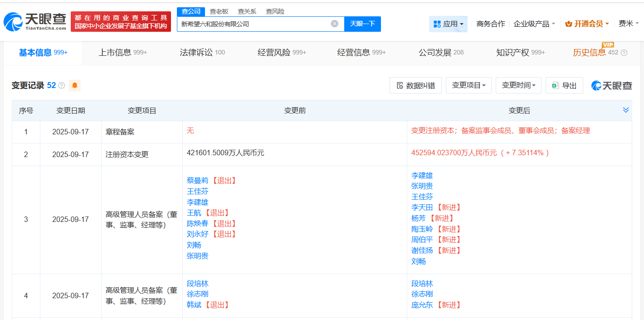Switch to the 公司发展 tab
The image size is (644, 320).
(x=441, y=53)
